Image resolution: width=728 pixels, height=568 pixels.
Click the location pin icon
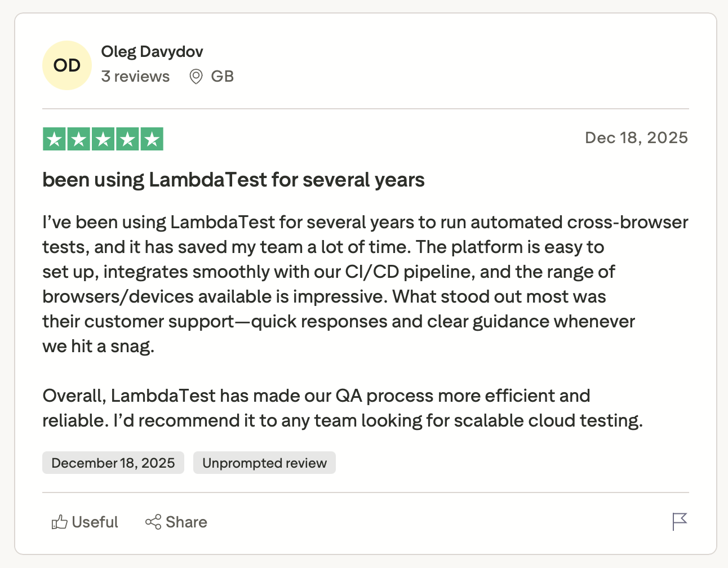[196, 77]
